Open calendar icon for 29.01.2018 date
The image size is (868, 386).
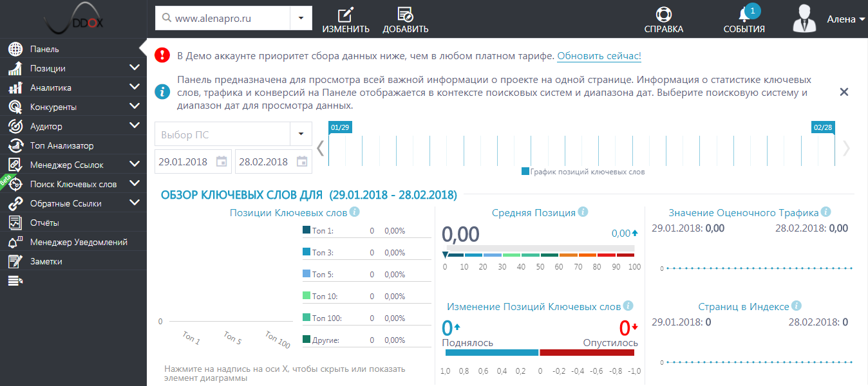pyautogui.click(x=222, y=161)
